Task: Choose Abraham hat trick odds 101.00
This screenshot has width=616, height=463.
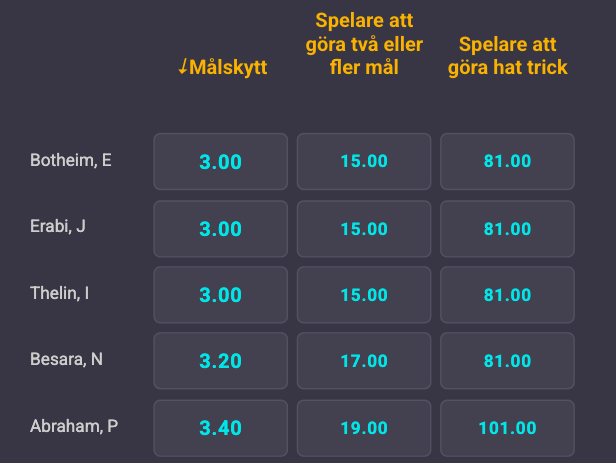Action: pos(507,428)
